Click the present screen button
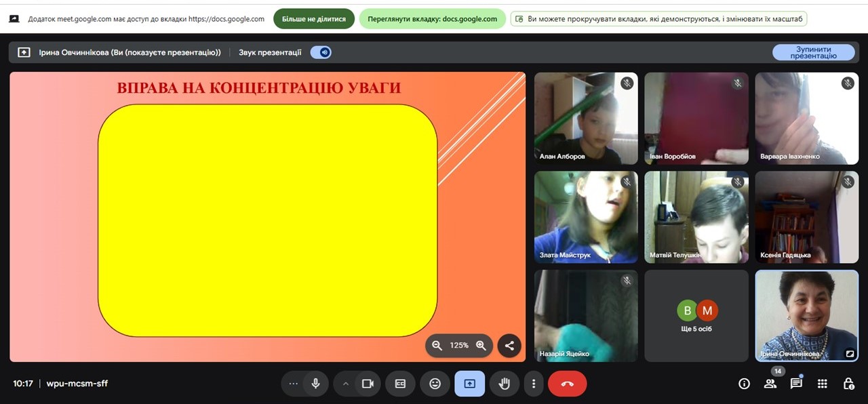Viewport: 868px width, 404px height. point(469,384)
